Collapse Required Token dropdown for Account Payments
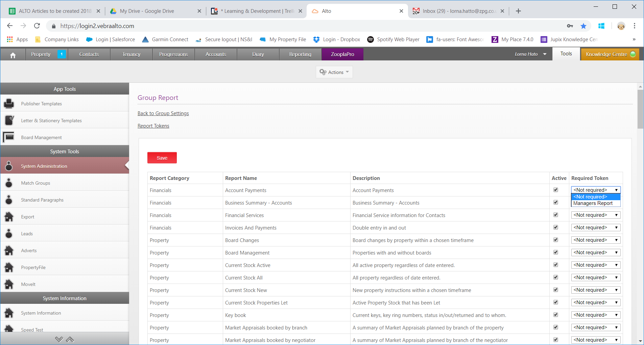Viewport: 644px width, 345px height. click(x=596, y=190)
